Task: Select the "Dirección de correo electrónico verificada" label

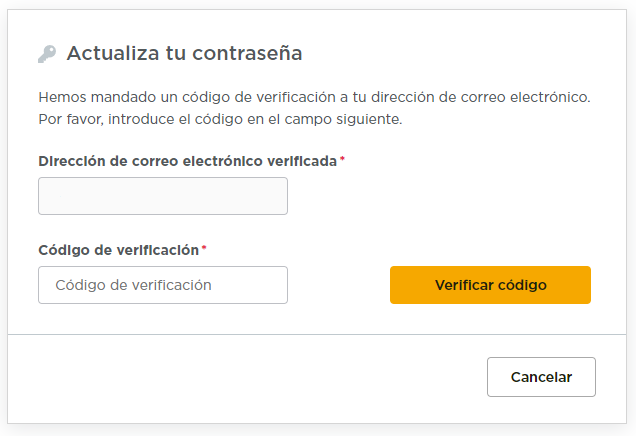Action: pos(188,160)
